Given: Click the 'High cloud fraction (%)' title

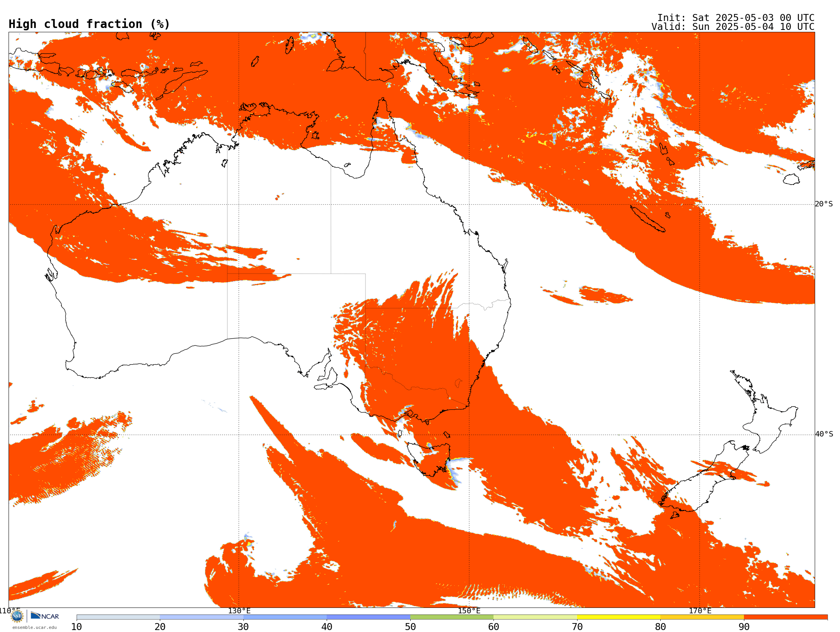Looking at the screenshot, I should 89,24.
